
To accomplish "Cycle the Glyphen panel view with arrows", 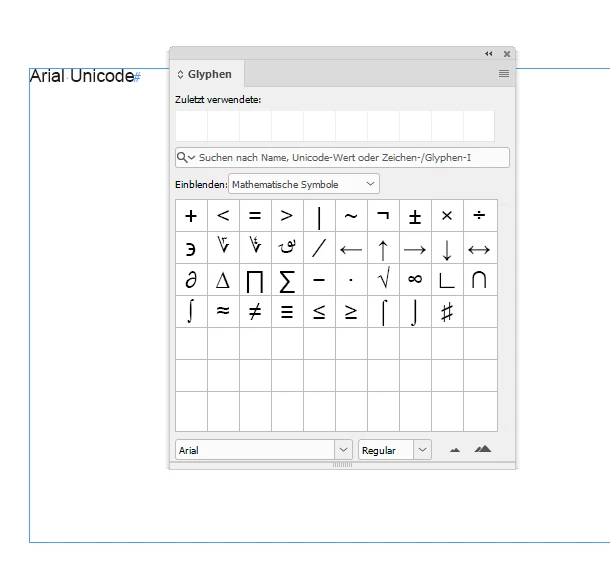I will click(180, 74).
